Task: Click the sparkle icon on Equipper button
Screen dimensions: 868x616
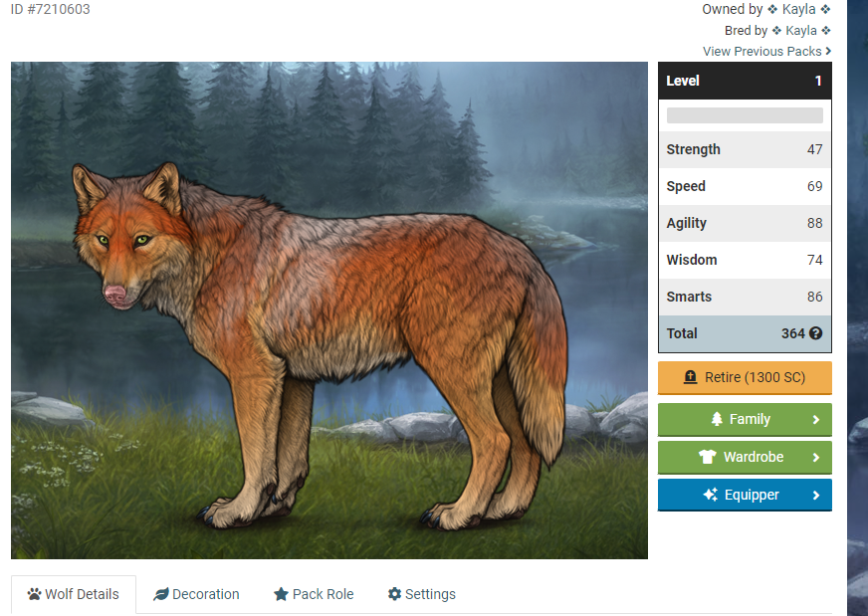Action: point(711,495)
